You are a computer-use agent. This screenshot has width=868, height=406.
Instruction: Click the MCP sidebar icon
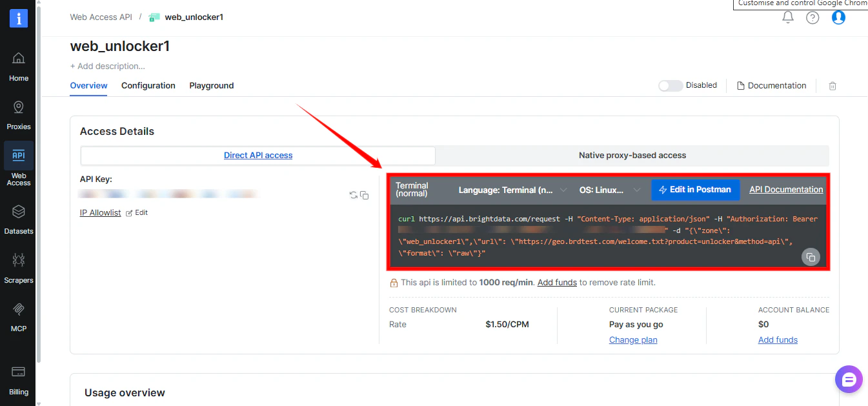(18, 315)
